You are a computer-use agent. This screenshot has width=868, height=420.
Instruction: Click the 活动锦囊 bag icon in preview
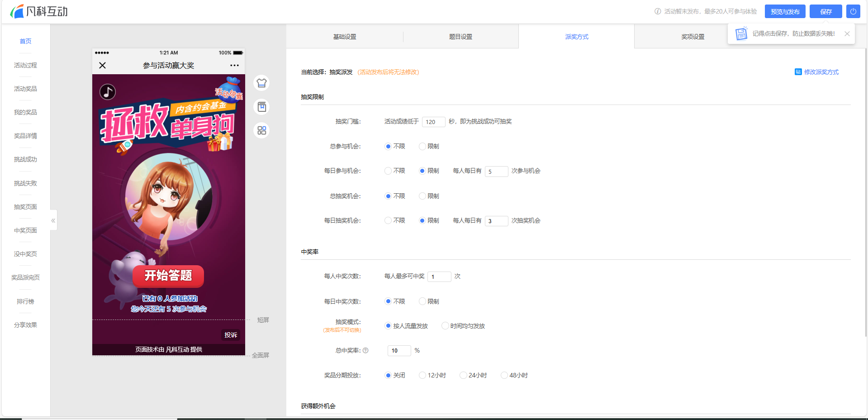[230, 88]
